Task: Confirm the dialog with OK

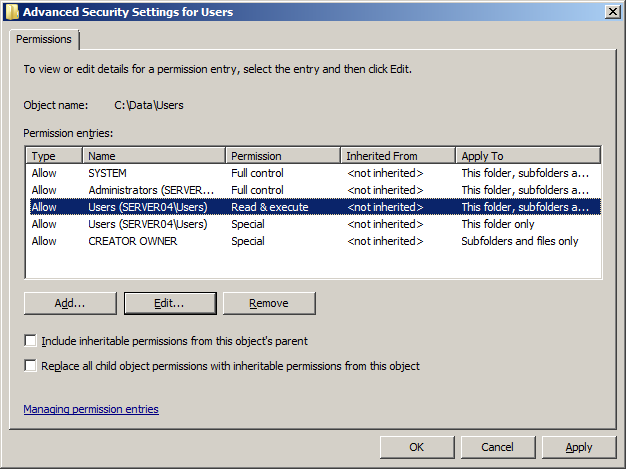Action: point(417,447)
